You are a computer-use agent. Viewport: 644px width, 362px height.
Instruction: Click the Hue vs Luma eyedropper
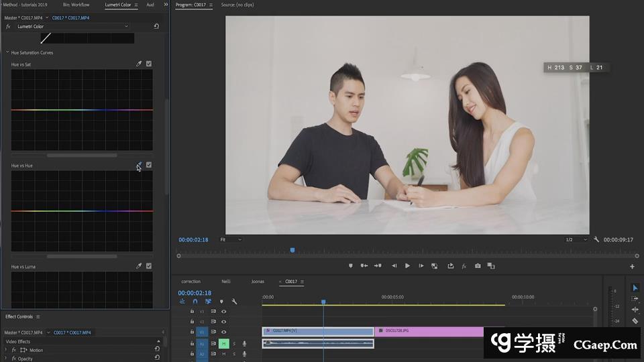tap(139, 266)
